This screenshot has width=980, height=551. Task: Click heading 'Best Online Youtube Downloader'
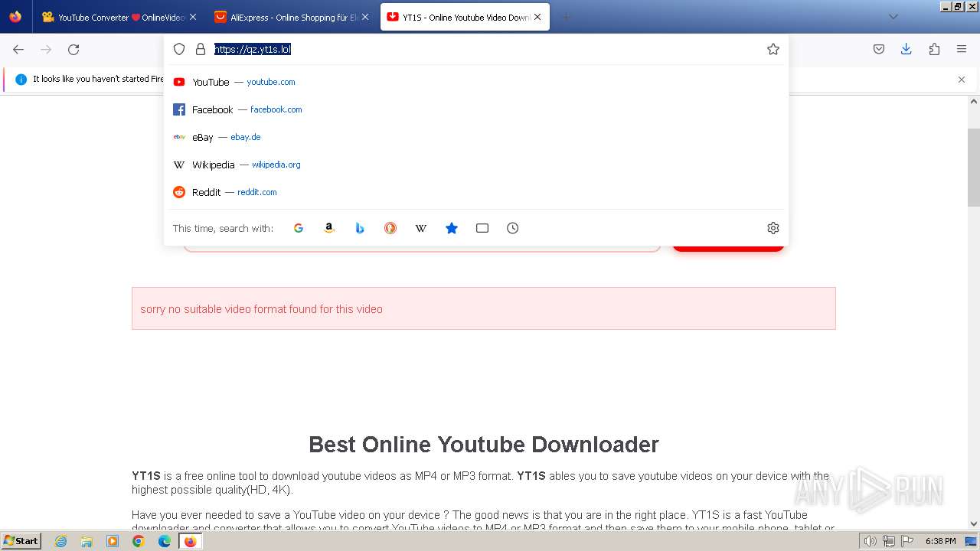point(483,445)
